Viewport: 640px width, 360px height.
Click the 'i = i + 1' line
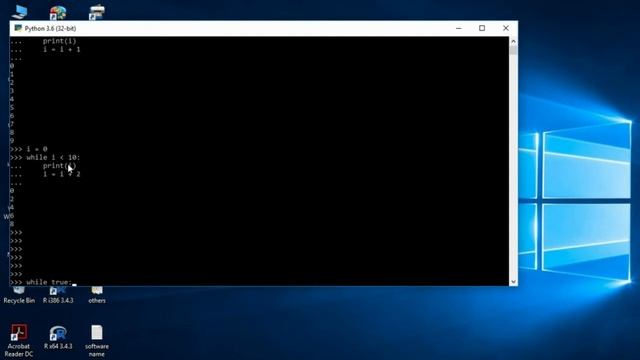coord(62,49)
